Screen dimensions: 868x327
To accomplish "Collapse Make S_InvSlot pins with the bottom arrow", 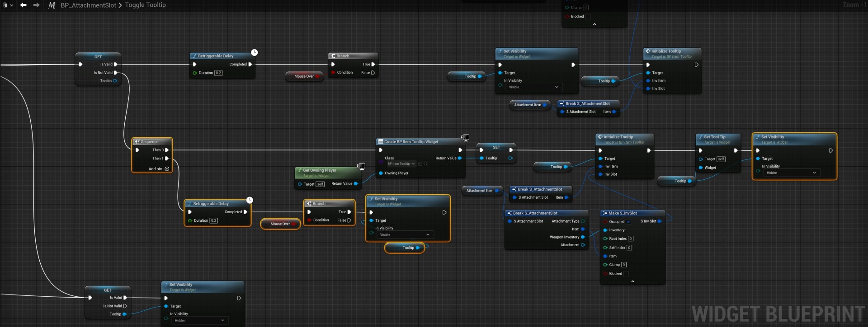I will point(632,281).
